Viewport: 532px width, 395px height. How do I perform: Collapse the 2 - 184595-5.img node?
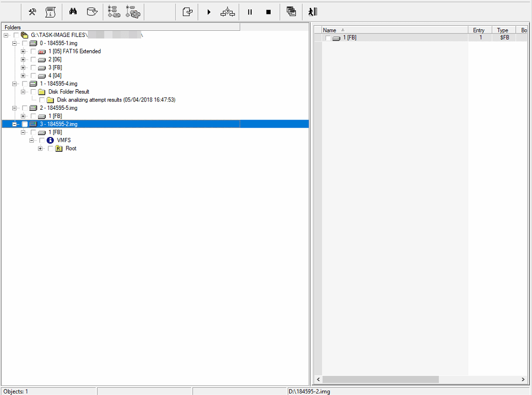[x=14, y=108]
